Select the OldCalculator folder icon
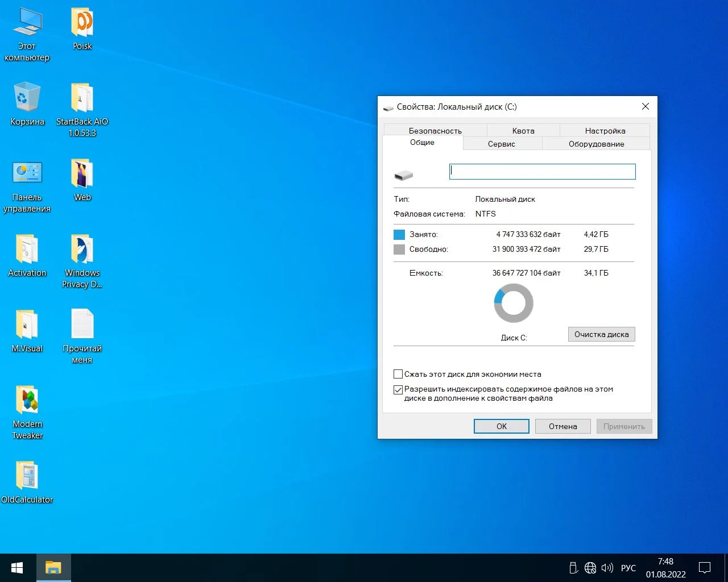The image size is (728, 582). 27,483
